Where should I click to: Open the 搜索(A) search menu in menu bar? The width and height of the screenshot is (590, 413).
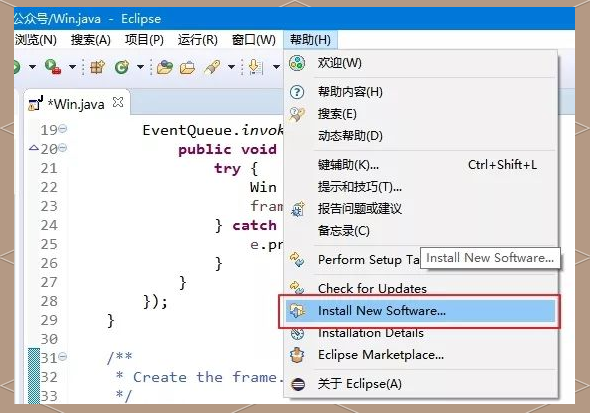click(91, 39)
